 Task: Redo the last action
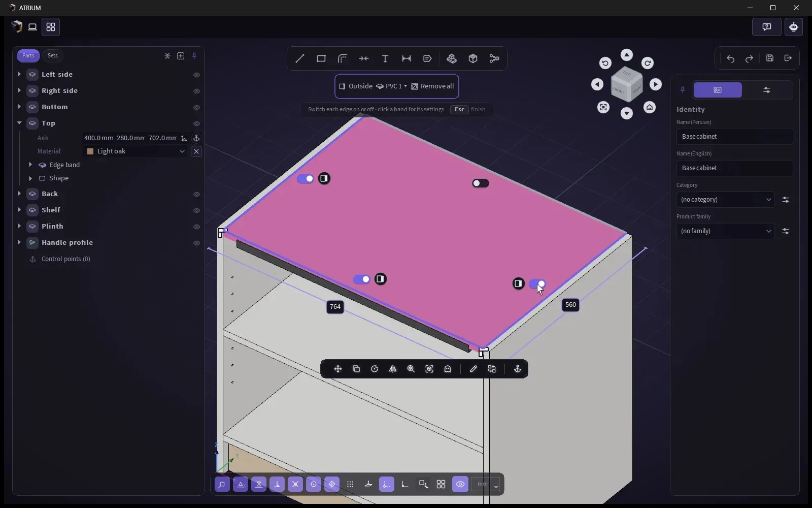[x=749, y=58]
